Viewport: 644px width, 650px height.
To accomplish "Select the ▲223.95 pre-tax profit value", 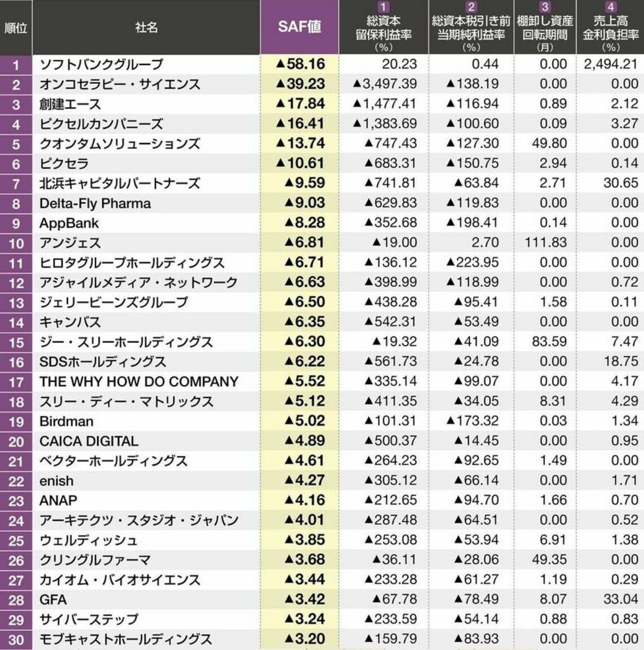I will point(472,262).
